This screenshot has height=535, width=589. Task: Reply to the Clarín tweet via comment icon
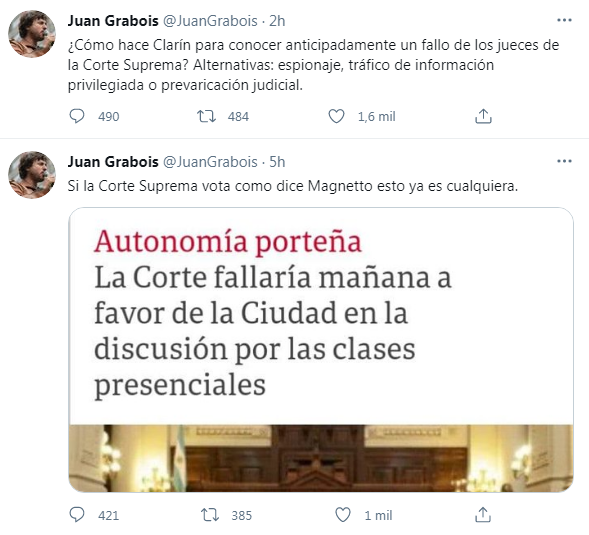(x=77, y=116)
